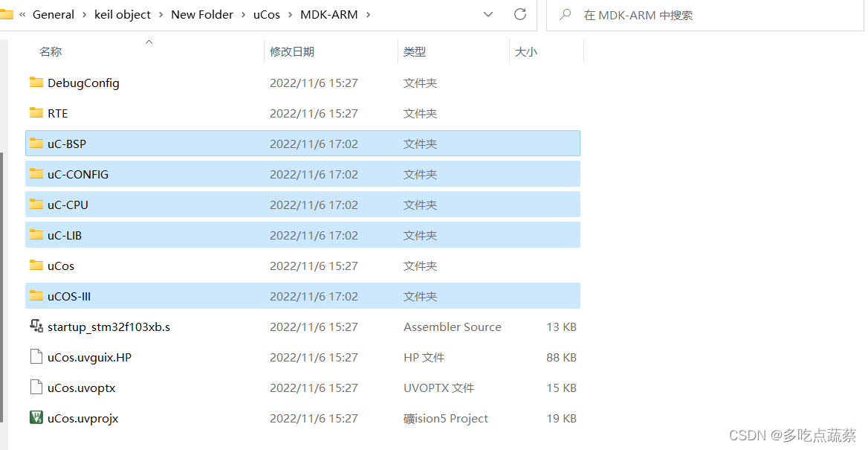Open the uCOS-III folder
Screen dimensions: 868x450
tap(69, 295)
